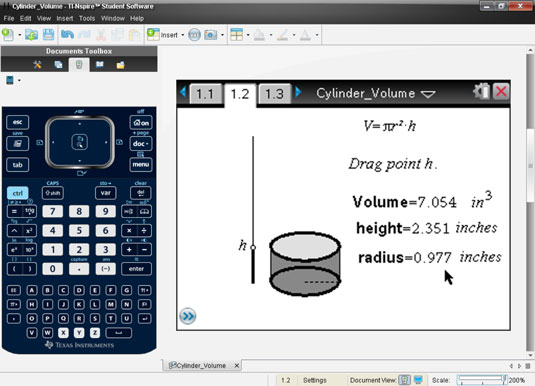Adjust the Scale zoom slider
This screenshot has height=386, width=535.
tap(482, 380)
